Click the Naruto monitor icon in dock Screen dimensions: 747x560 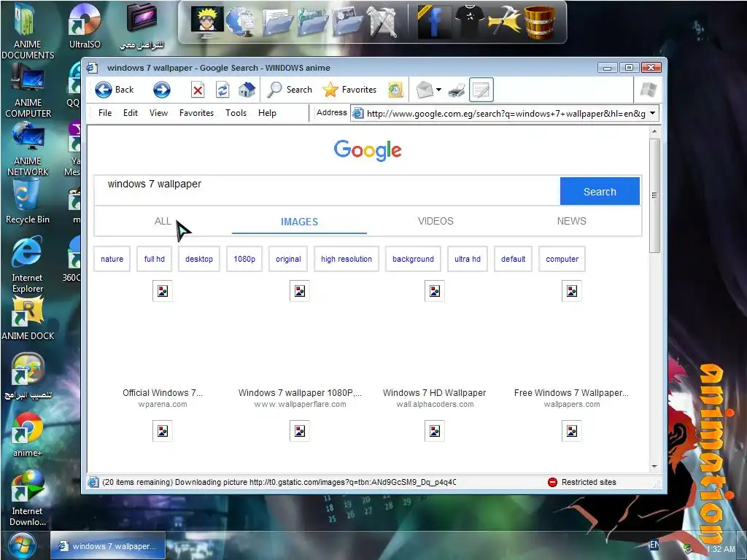206,22
